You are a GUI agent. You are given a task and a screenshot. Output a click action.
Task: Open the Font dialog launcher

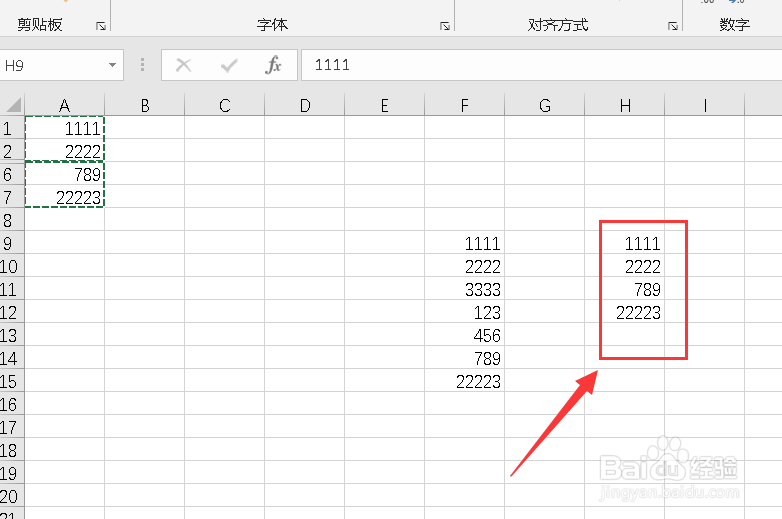(445, 26)
